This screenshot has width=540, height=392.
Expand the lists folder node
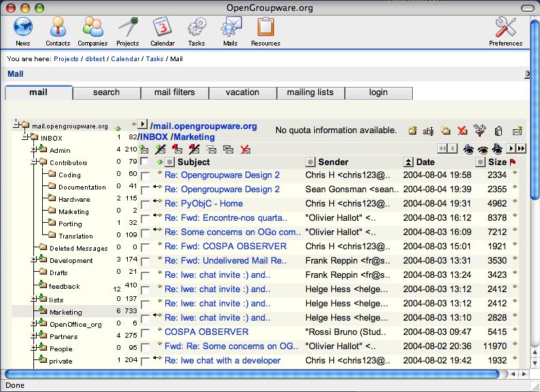(x=34, y=299)
